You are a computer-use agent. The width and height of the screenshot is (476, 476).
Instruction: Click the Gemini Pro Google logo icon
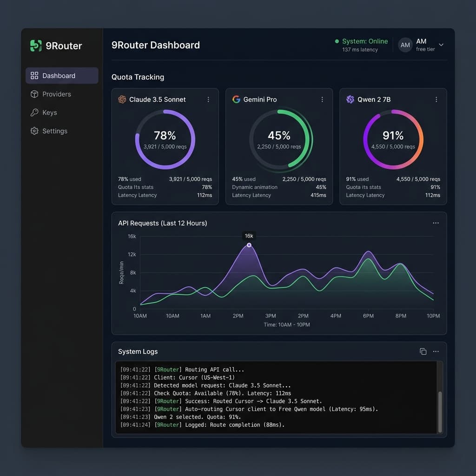pos(236,99)
